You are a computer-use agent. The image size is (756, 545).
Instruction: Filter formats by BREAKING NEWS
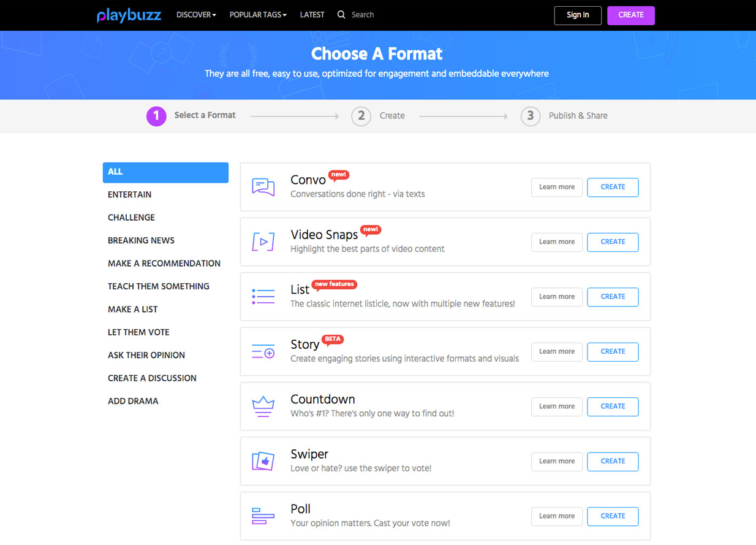tap(141, 241)
